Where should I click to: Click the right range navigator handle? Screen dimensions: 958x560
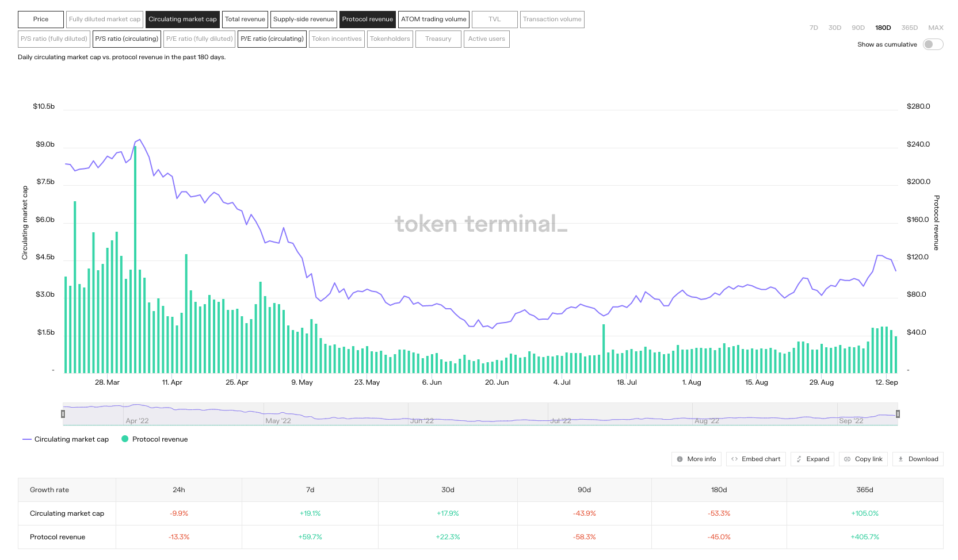(898, 414)
